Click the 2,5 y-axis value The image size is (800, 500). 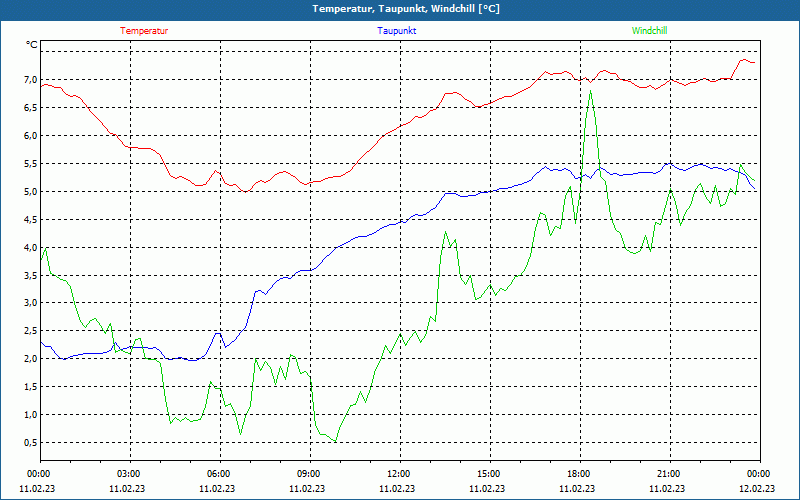pyautogui.click(x=31, y=331)
